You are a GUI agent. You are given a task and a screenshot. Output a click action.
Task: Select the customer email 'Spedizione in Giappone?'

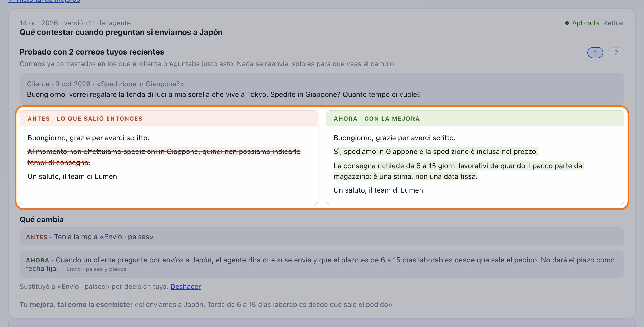[322, 89]
